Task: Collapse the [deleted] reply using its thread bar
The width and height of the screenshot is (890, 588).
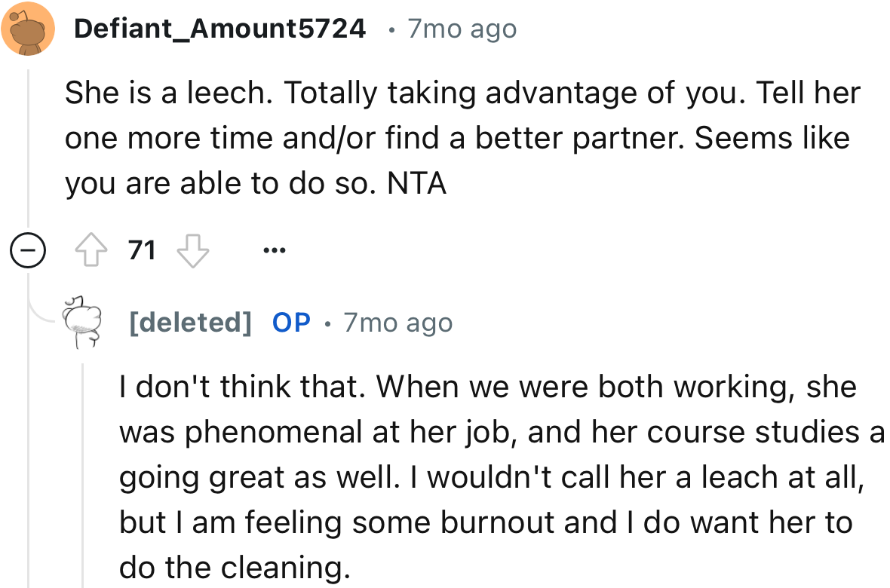Action: click(83, 467)
